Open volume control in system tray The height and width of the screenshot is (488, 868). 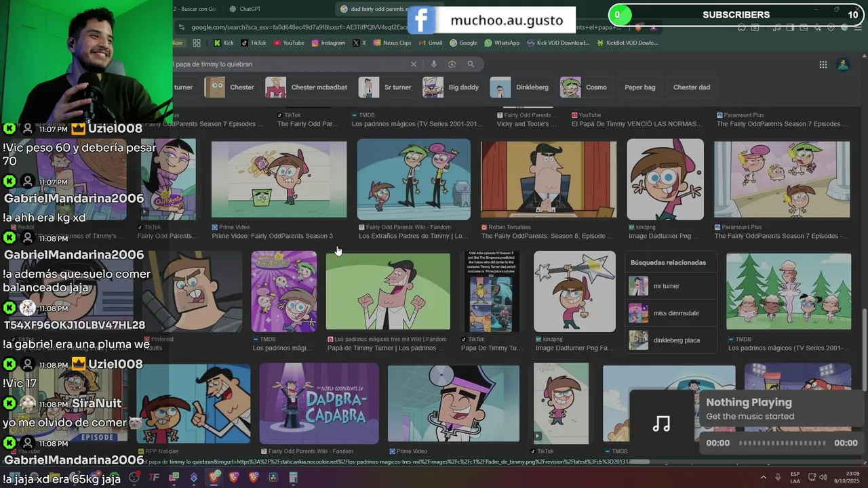[x=823, y=477]
